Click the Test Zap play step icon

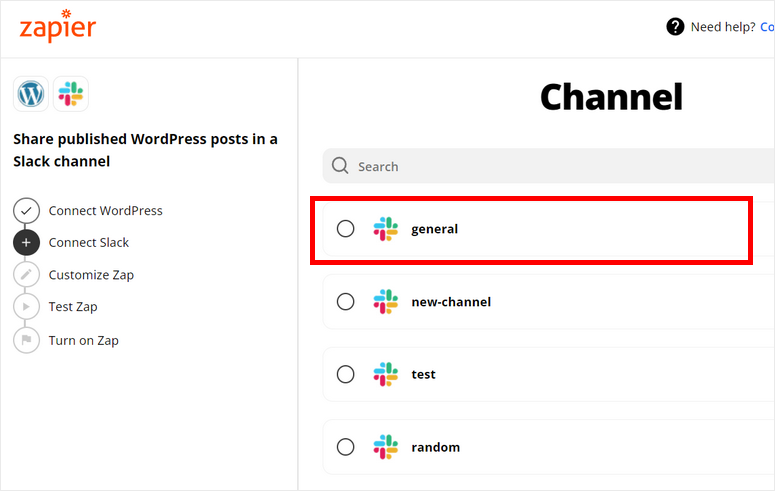[x=27, y=307]
